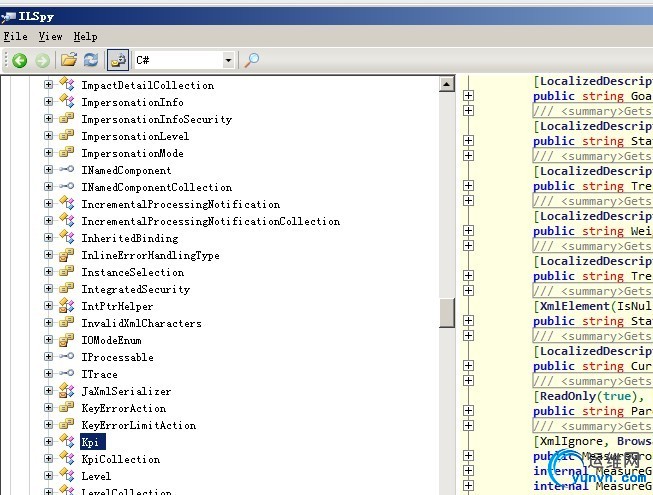Click the IncrementalProcessingNotification class icon

pyautogui.click(x=67, y=203)
